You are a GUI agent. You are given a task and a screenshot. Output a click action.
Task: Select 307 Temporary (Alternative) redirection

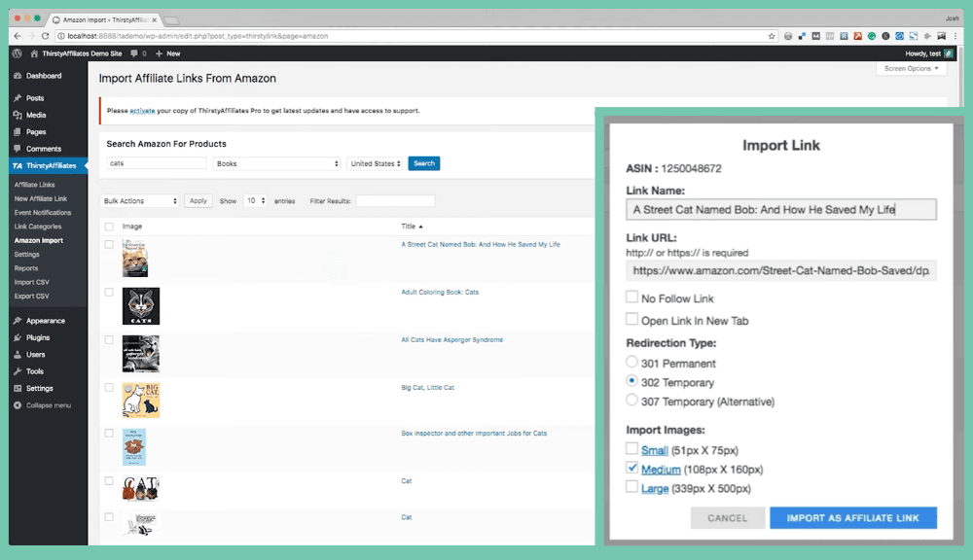point(631,400)
